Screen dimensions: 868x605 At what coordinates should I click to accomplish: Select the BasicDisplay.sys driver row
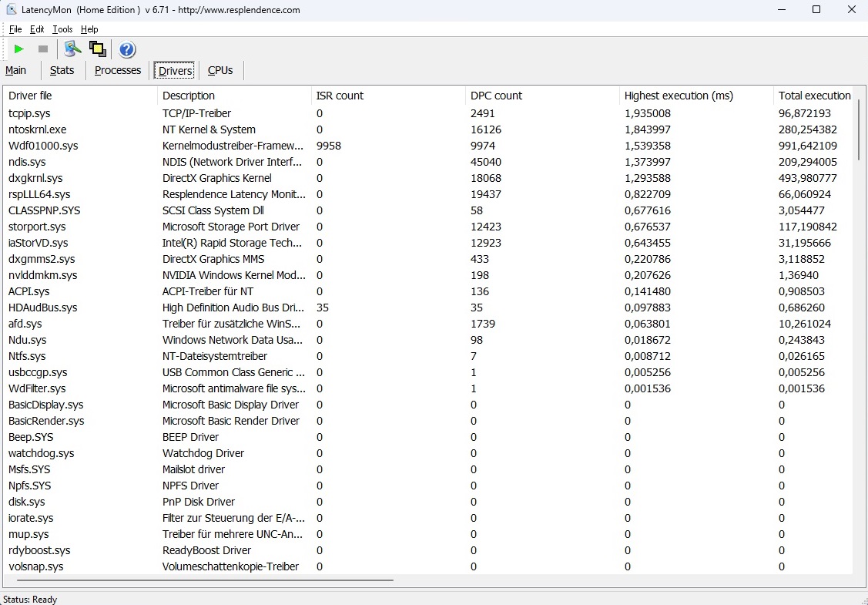428,405
